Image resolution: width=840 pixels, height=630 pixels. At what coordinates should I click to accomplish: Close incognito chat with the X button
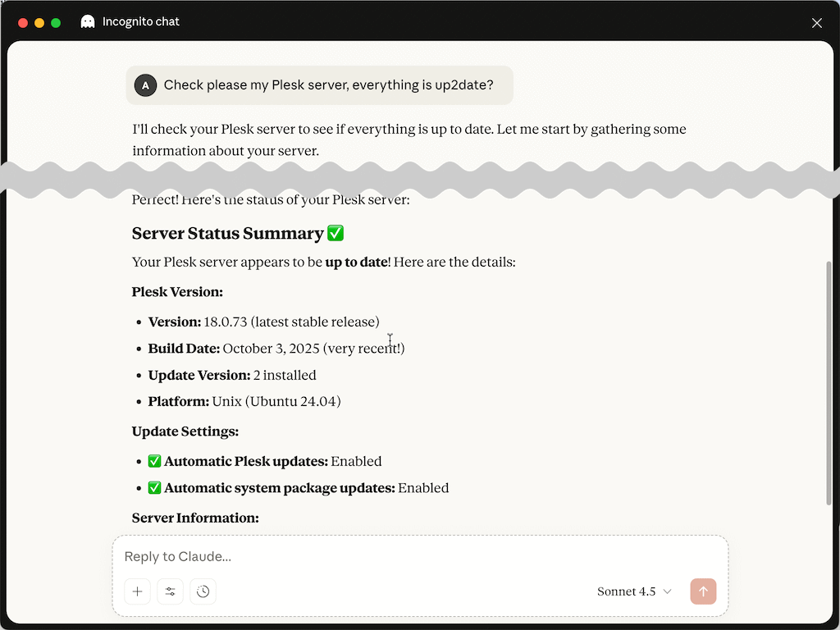tap(817, 23)
